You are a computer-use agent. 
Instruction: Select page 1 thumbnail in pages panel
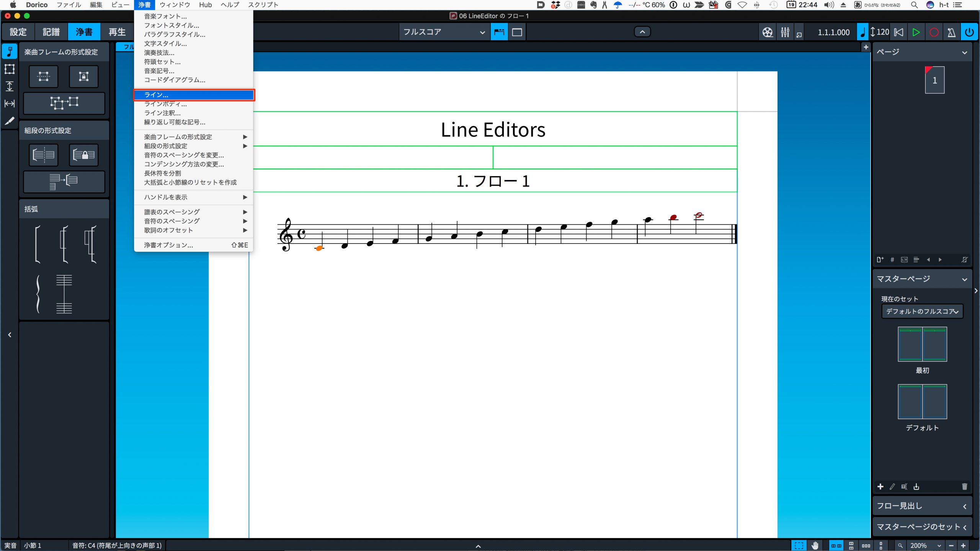click(x=934, y=80)
